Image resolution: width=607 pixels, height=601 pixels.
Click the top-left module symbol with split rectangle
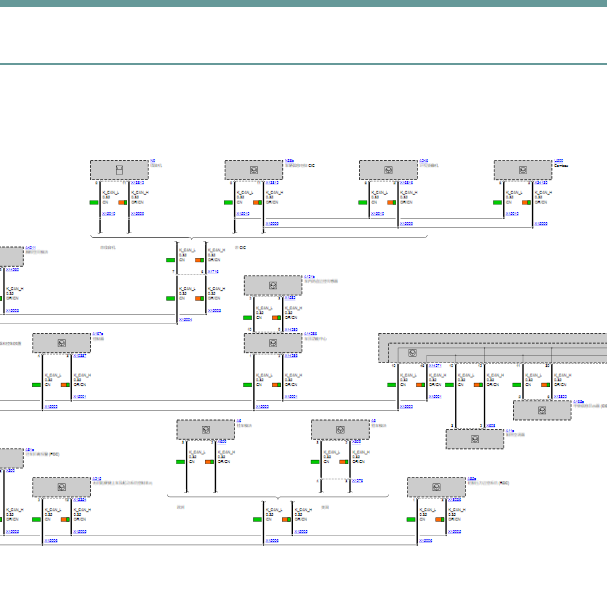(119, 170)
